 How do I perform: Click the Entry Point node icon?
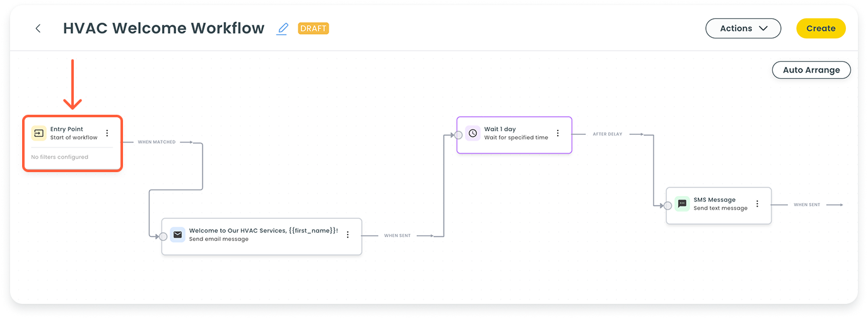click(38, 133)
